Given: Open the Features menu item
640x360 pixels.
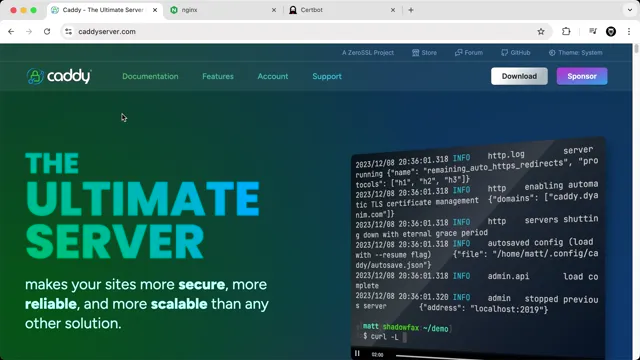Looking at the screenshot, I should click(x=218, y=76).
